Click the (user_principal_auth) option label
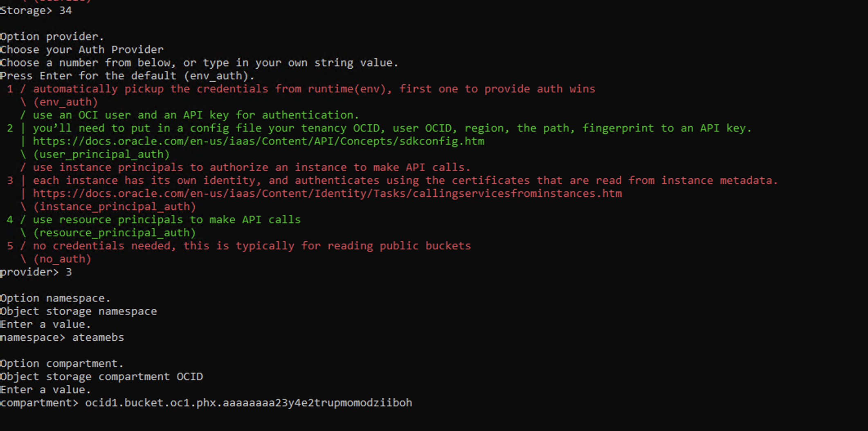Image resolution: width=868 pixels, height=431 pixels. click(101, 154)
